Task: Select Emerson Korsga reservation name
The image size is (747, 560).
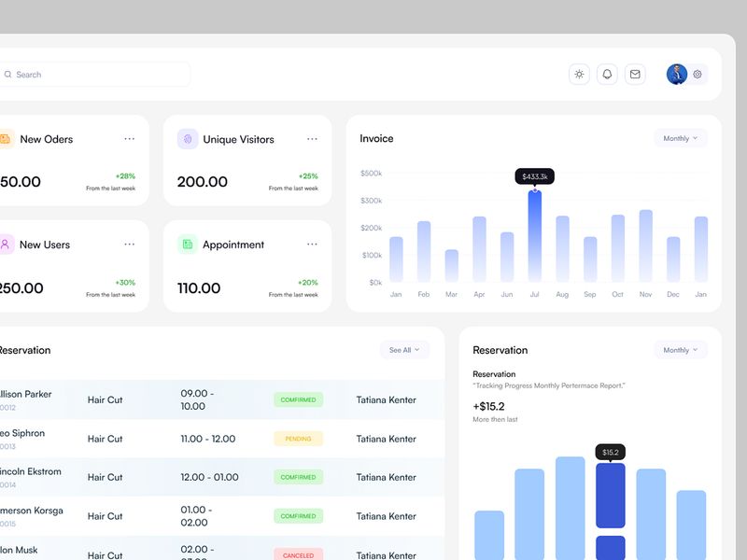Action: (32, 511)
